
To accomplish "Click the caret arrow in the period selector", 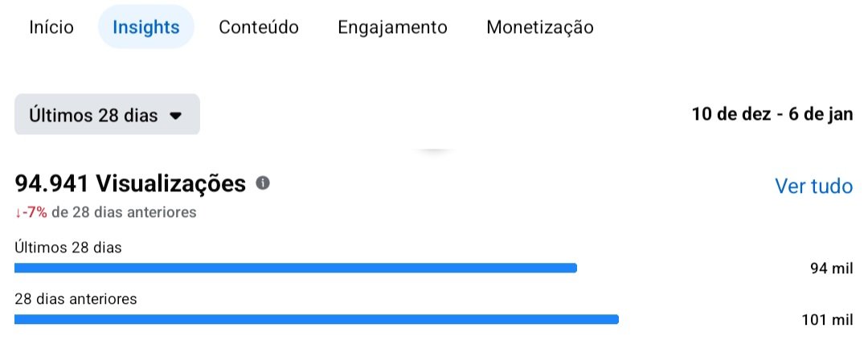I will pyautogui.click(x=176, y=115).
